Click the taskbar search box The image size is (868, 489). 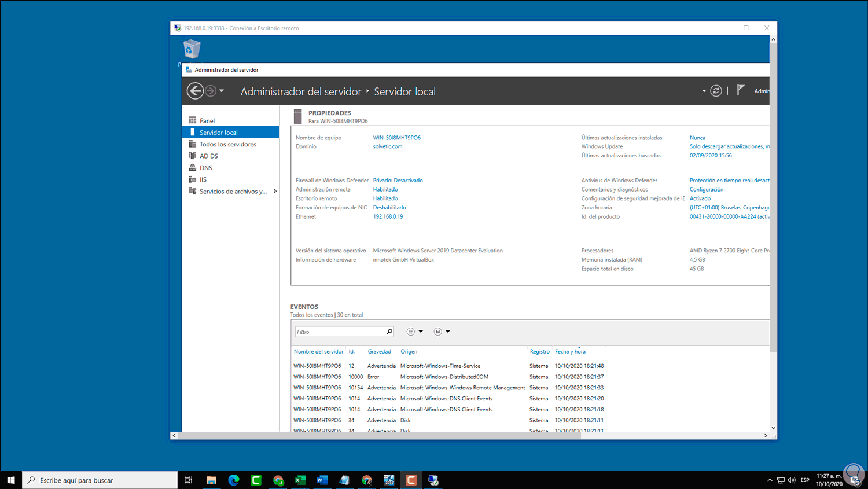coord(100,480)
